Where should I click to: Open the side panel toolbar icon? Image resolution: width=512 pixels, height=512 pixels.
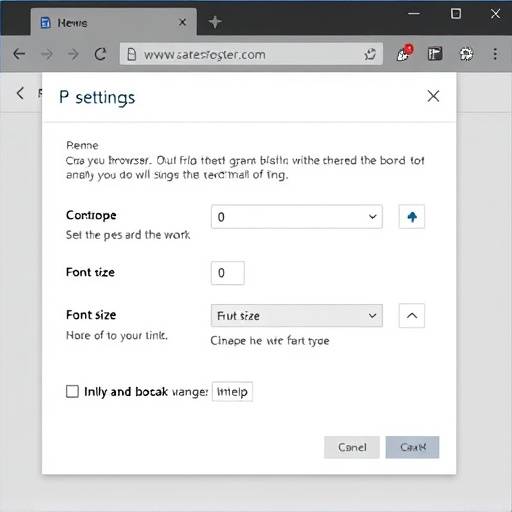click(x=435, y=54)
